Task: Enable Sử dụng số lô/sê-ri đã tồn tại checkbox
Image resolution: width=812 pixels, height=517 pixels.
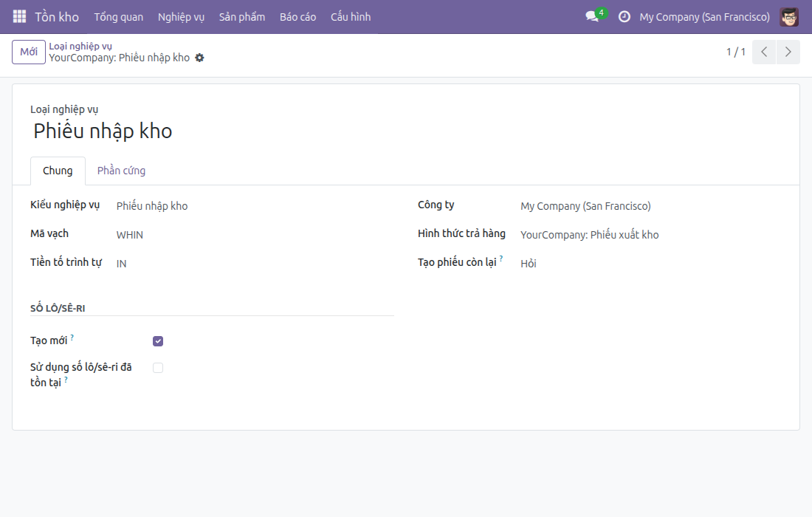Action: pos(158,368)
